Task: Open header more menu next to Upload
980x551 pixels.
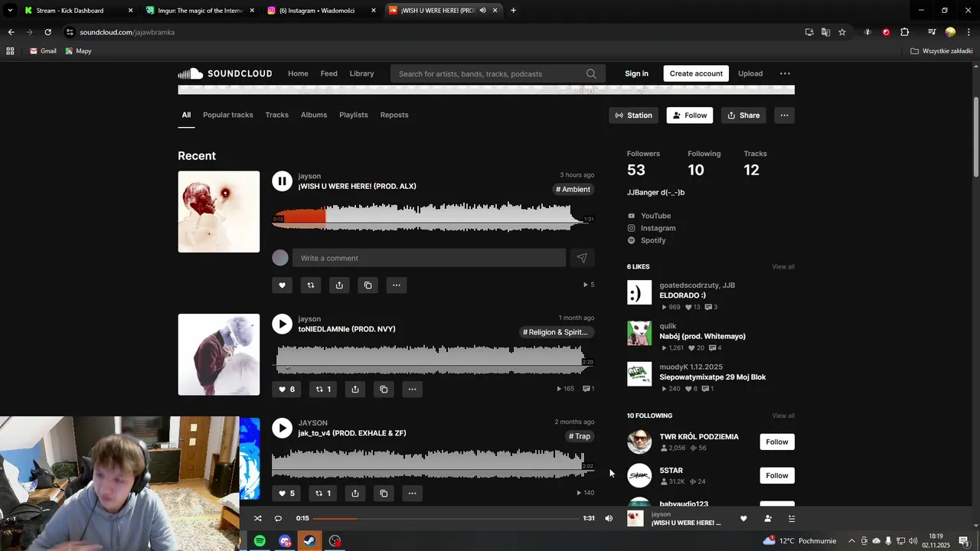Action: [x=785, y=73]
